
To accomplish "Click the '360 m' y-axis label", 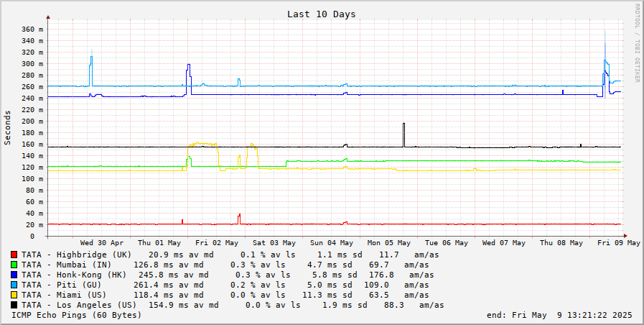I will click(32, 29).
